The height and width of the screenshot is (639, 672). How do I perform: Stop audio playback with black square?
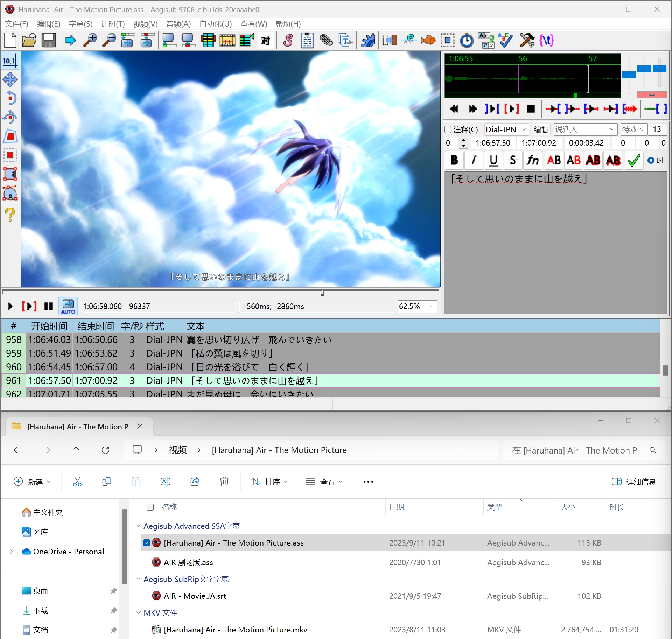click(531, 109)
